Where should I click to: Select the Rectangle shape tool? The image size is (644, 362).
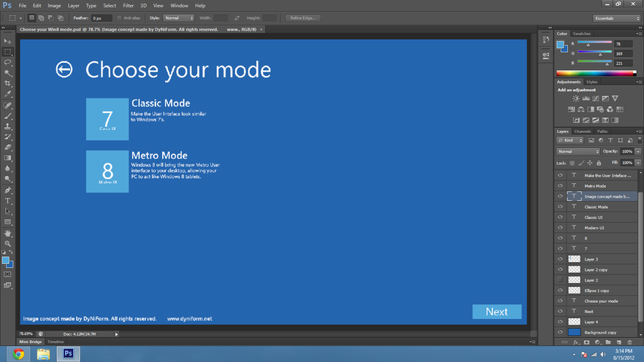[8, 222]
